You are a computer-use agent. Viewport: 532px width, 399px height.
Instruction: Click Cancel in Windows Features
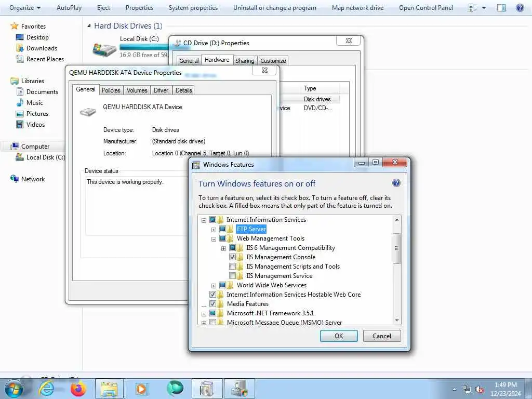click(382, 336)
